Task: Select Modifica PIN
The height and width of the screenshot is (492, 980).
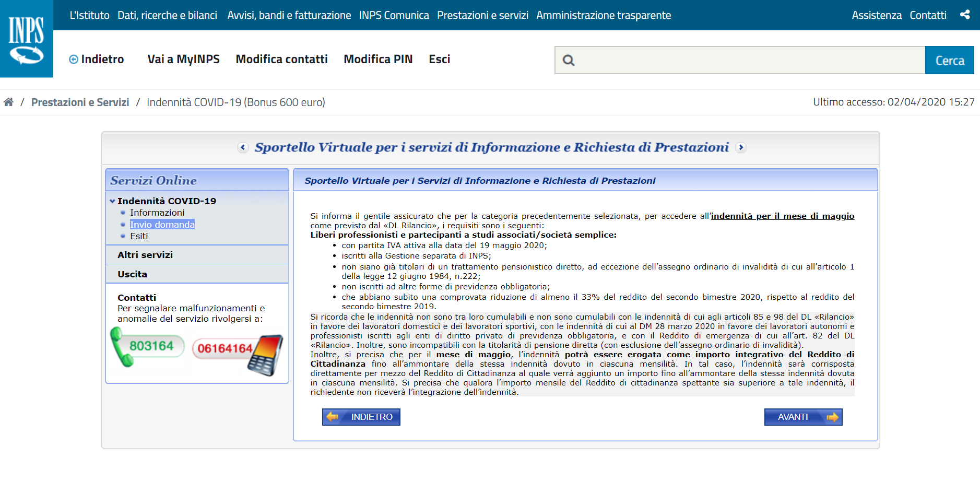Action: point(378,59)
